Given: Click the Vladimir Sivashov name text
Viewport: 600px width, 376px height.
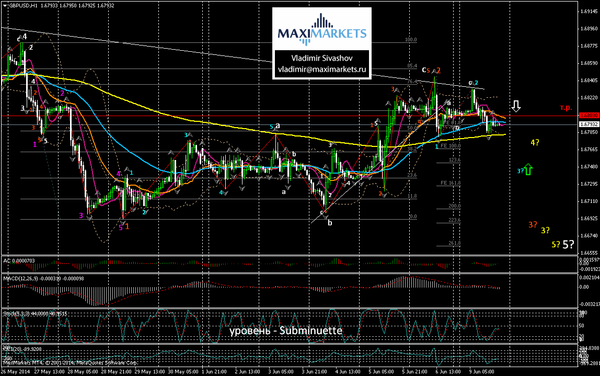Looking at the screenshot, I should 322,58.
